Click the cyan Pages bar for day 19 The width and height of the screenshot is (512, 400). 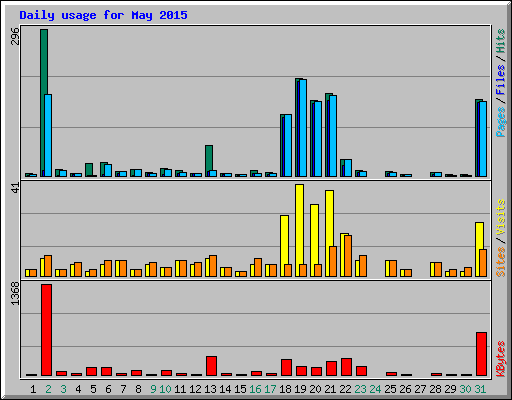[303, 128]
